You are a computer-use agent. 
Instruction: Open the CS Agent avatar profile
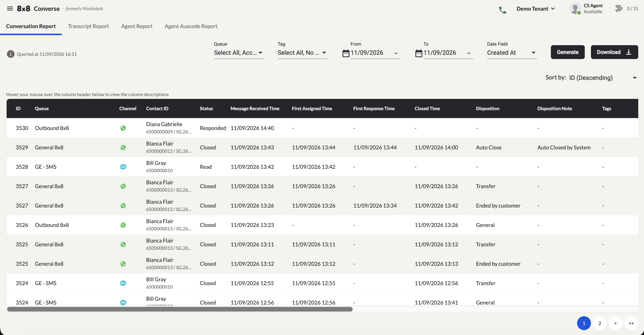click(x=575, y=9)
